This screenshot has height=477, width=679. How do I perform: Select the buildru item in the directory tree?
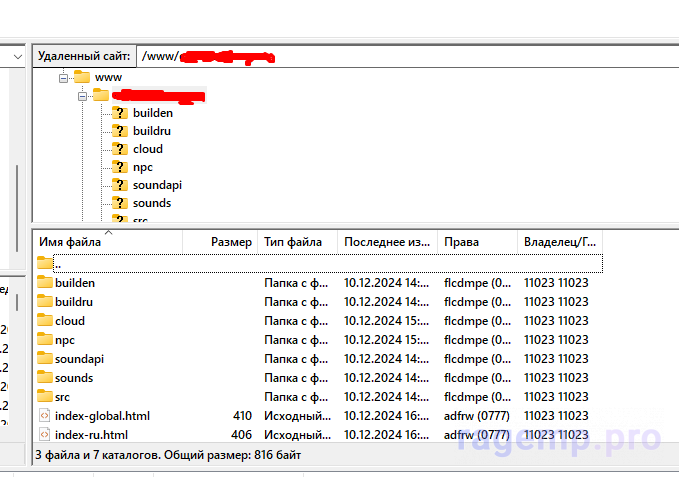click(x=154, y=131)
